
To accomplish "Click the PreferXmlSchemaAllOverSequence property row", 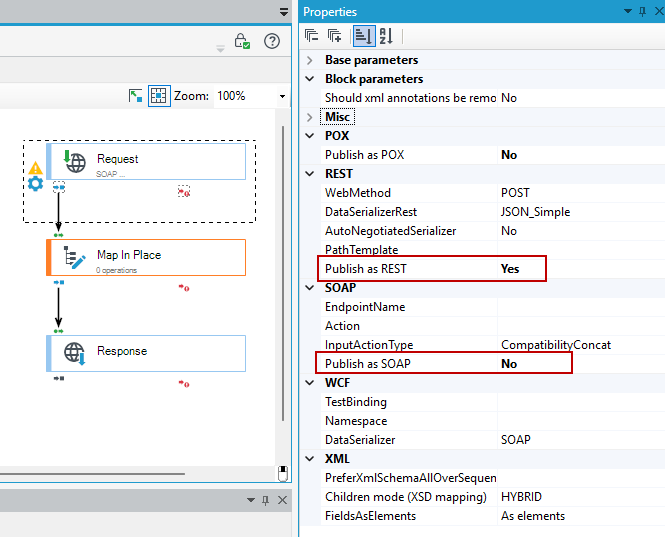I will (493, 478).
